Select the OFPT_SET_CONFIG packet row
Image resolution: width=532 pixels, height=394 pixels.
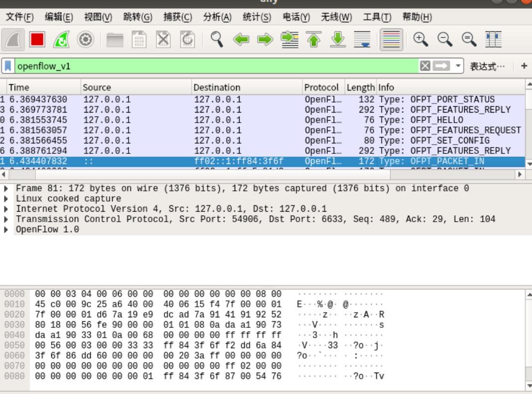[263, 140]
